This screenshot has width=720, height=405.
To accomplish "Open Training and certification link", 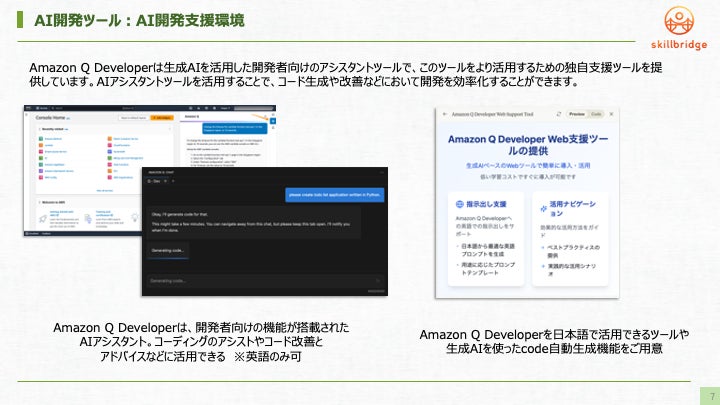I will (104, 214).
